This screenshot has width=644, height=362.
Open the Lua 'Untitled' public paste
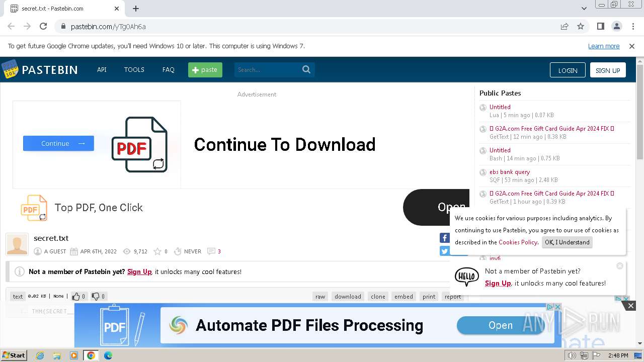coord(500,107)
